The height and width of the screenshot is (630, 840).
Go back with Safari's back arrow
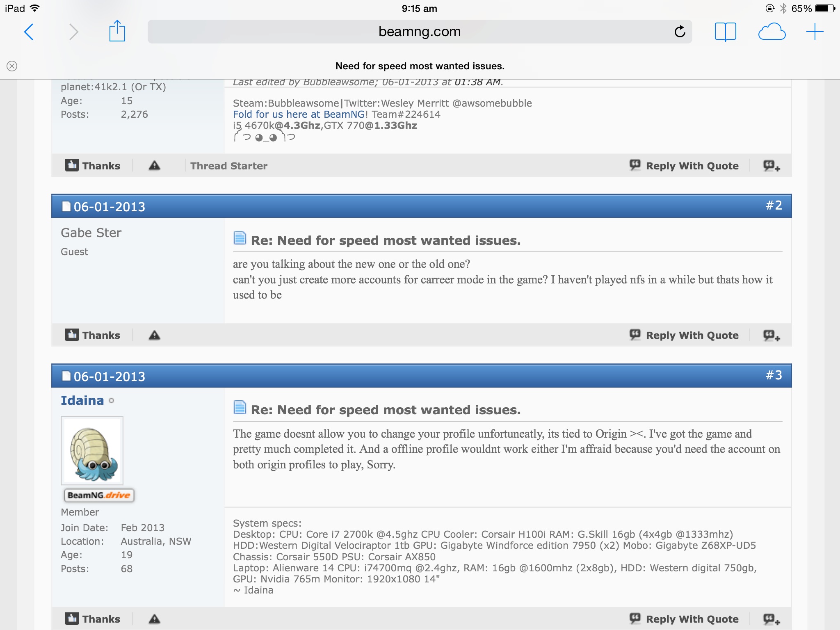click(29, 32)
